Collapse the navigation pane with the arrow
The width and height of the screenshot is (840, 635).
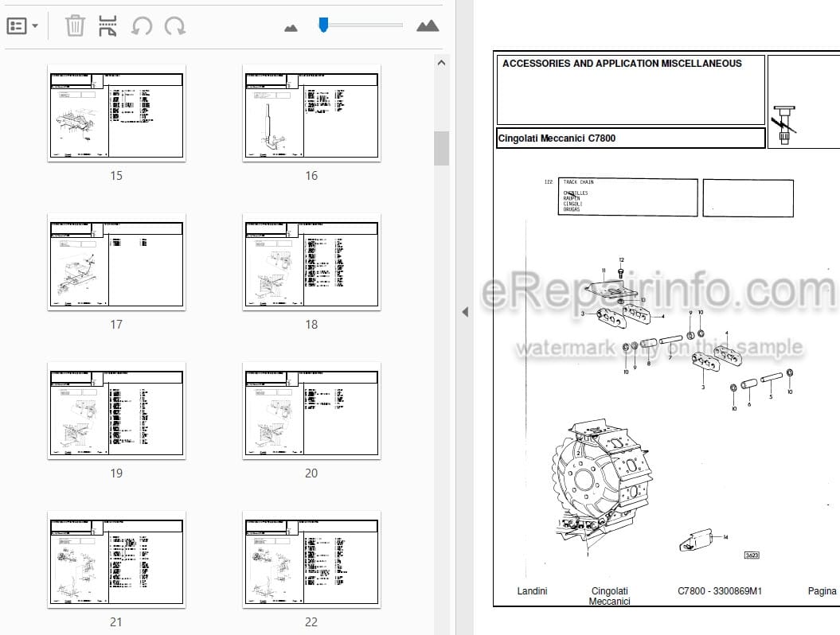click(465, 312)
